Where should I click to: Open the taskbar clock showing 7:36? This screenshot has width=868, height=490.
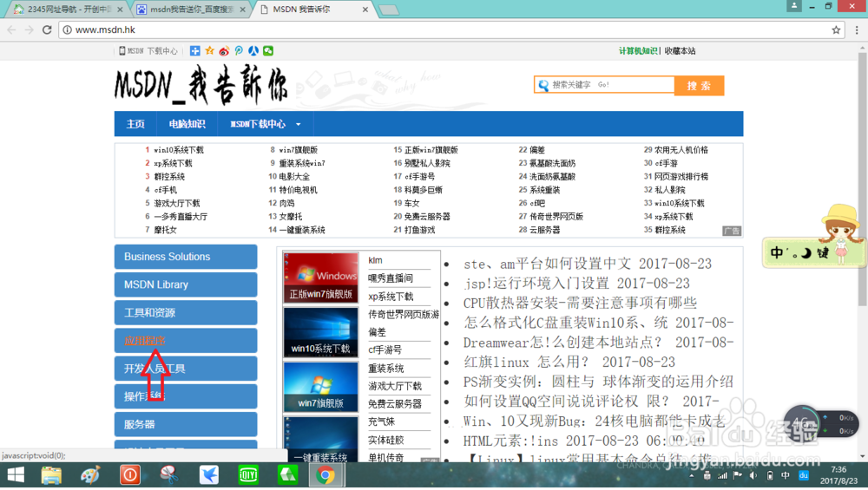pos(838,475)
